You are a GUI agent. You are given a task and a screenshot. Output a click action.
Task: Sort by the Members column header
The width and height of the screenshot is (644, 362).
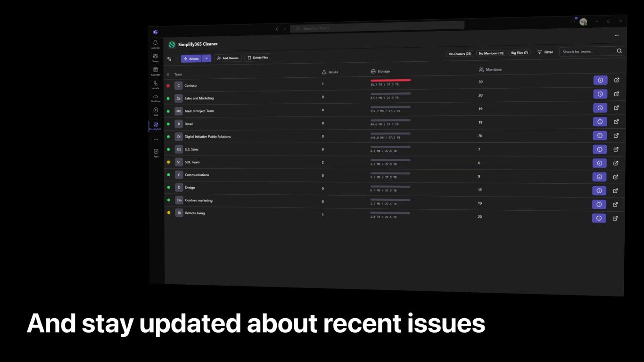click(490, 69)
